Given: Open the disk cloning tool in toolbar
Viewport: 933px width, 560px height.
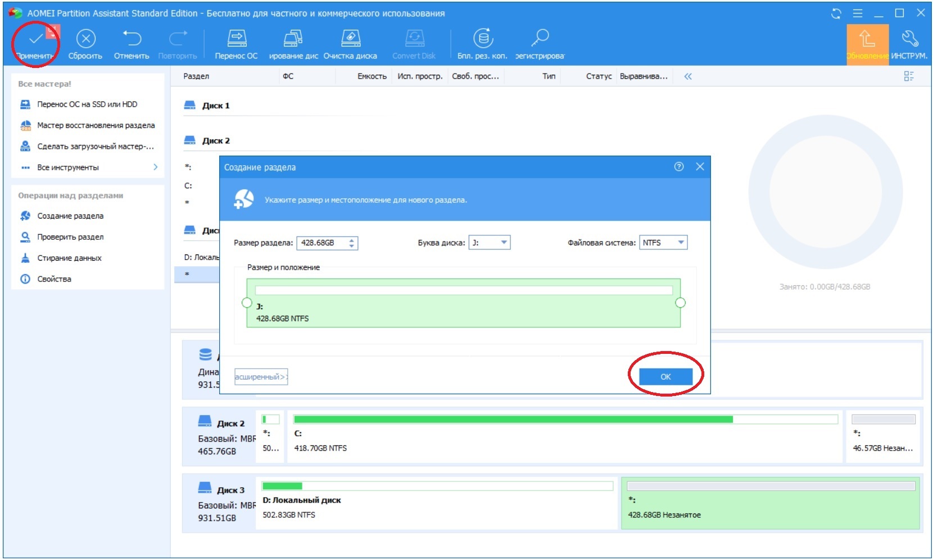Looking at the screenshot, I should 293,44.
